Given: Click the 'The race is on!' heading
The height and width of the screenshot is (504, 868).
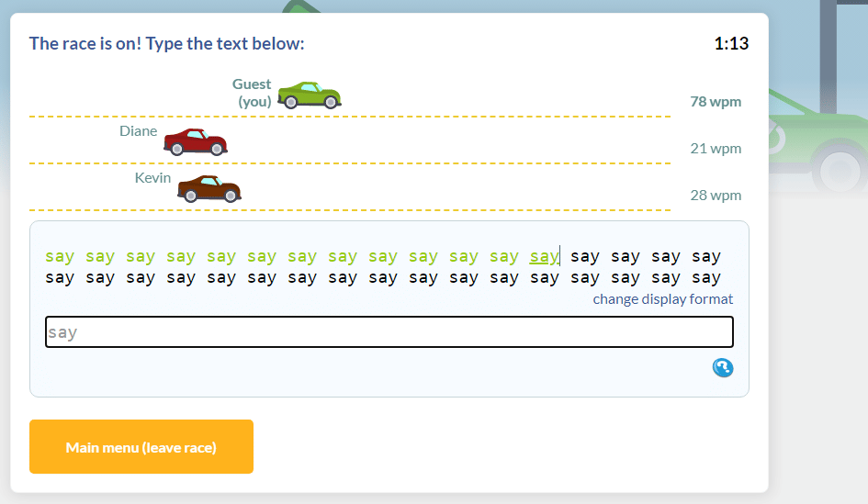Looking at the screenshot, I should tap(166, 43).
